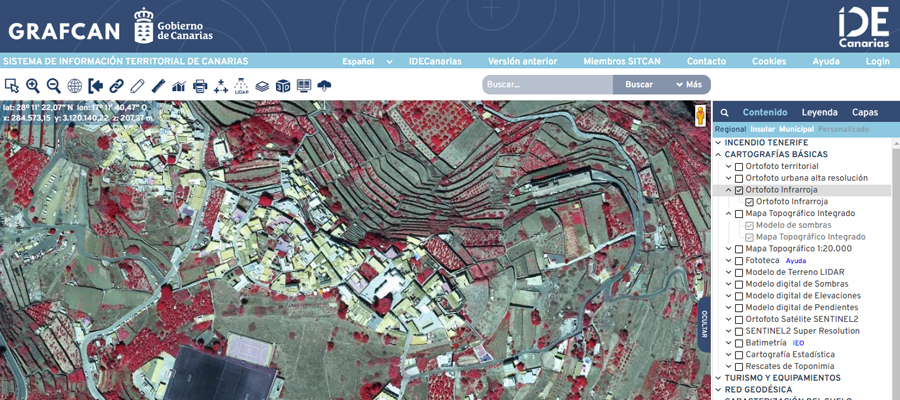Viewport: 900px width, 400px height.
Task: Open the coordinate transformation points tool
Action: coord(221,86)
